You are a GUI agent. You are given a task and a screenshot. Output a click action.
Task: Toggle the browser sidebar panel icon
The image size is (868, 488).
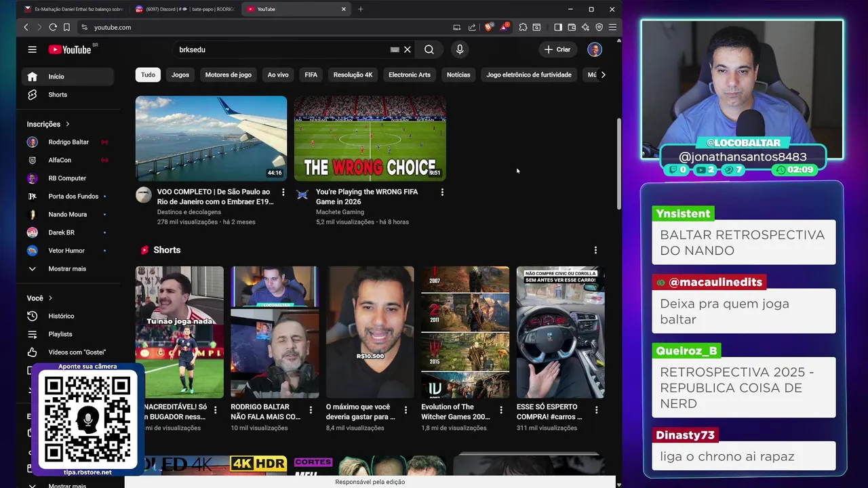pos(558,27)
